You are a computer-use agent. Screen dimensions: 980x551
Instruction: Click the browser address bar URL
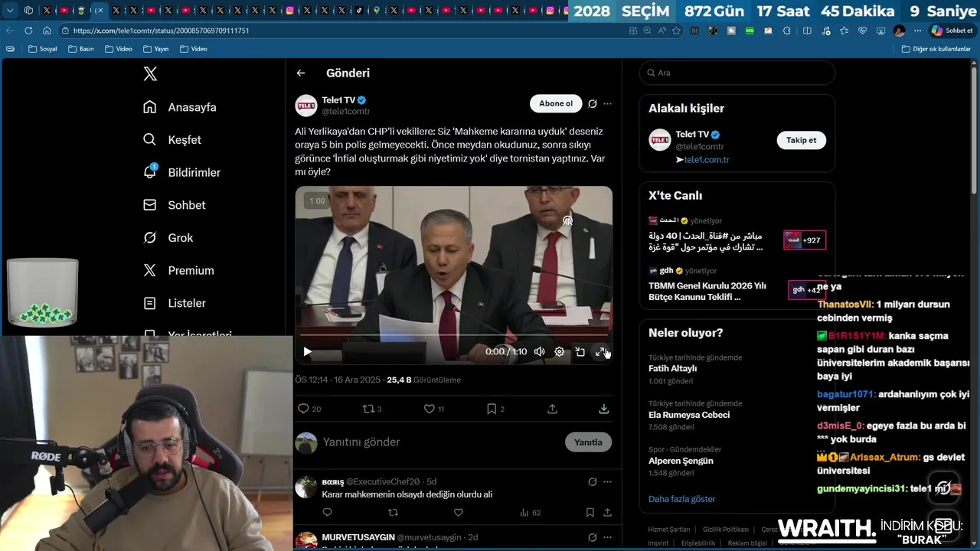tap(161, 31)
